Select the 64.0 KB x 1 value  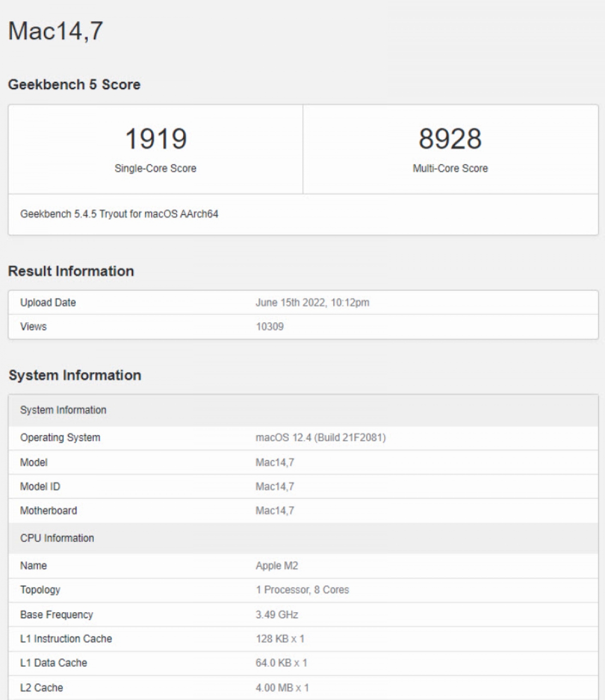[281, 663]
